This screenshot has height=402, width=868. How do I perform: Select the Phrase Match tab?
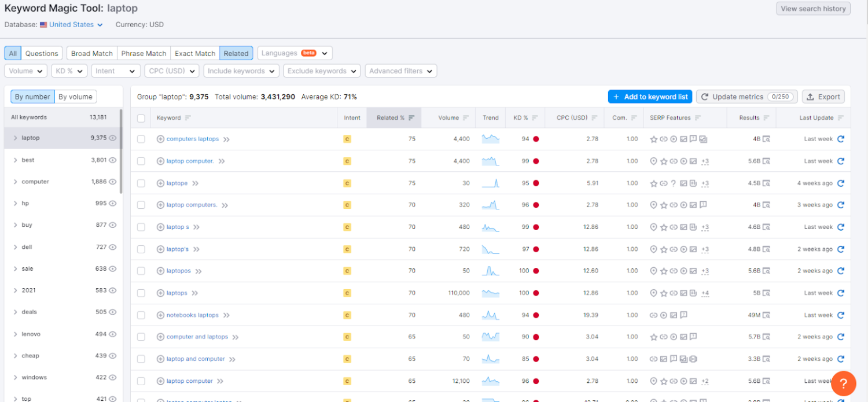pyautogui.click(x=144, y=53)
